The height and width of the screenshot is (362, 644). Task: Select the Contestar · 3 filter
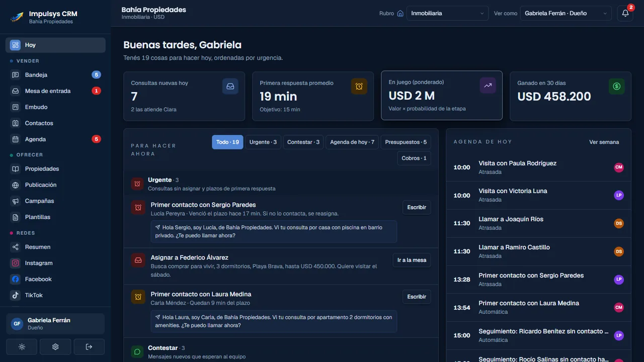[x=303, y=142]
